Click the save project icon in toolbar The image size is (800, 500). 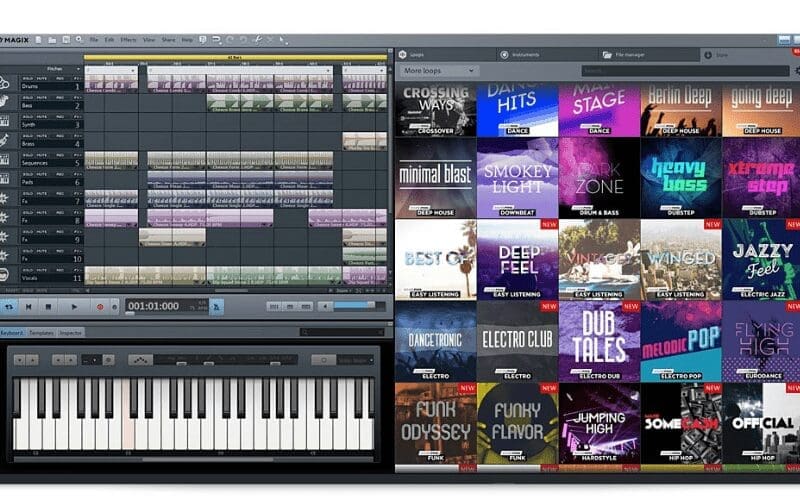coord(64,39)
